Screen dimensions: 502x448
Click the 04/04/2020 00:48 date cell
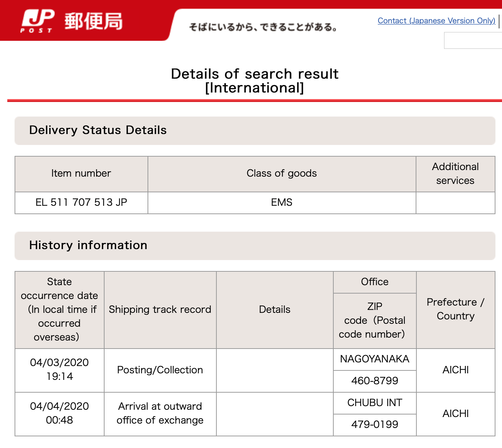[59, 413]
